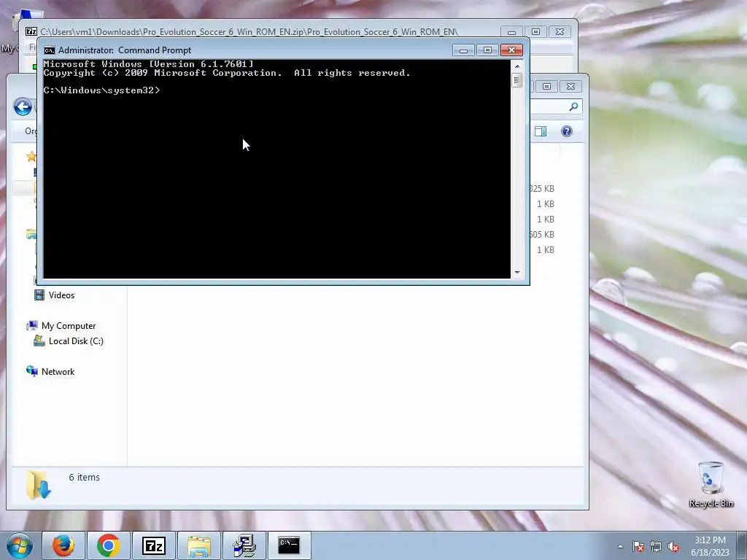Viewport: 747px width, 560px height.
Task: Select My Computer in navigation pane
Action: pyautogui.click(x=69, y=326)
